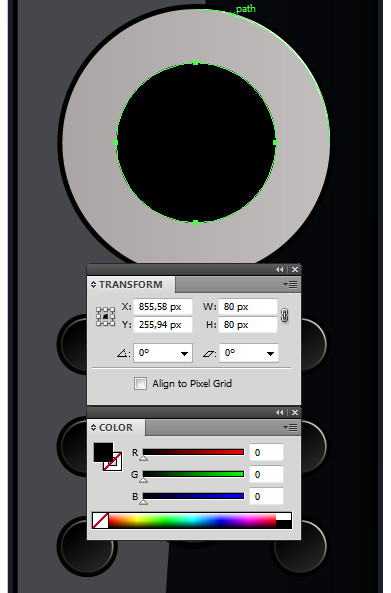The image size is (391, 593).
Task: Cycle the Transform panel view arrows
Action: click(93, 284)
